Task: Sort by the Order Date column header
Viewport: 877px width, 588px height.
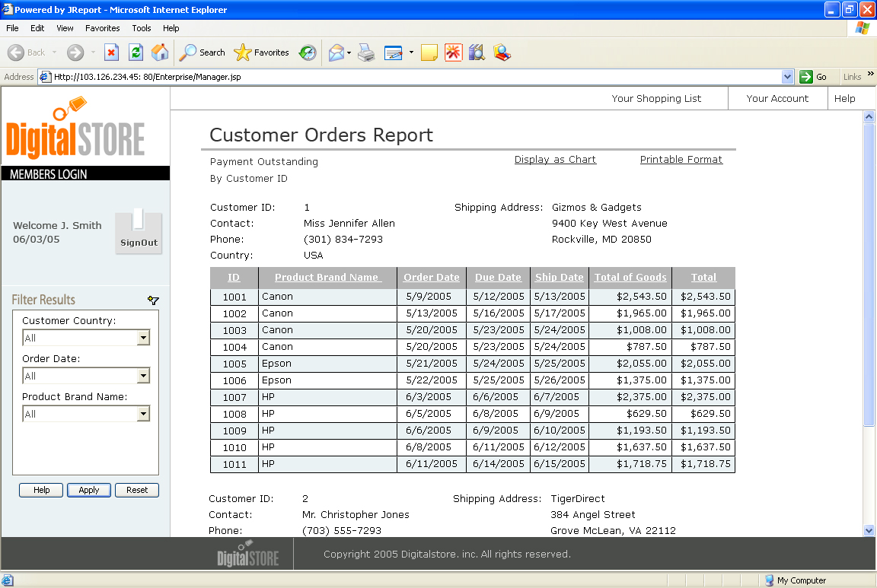Action: [432, 278]
